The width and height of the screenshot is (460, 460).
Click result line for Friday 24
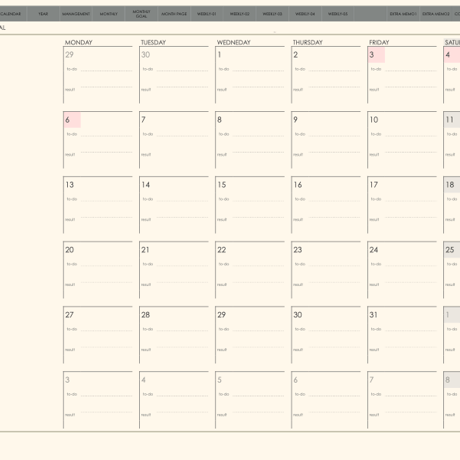(x=410, y=282)
